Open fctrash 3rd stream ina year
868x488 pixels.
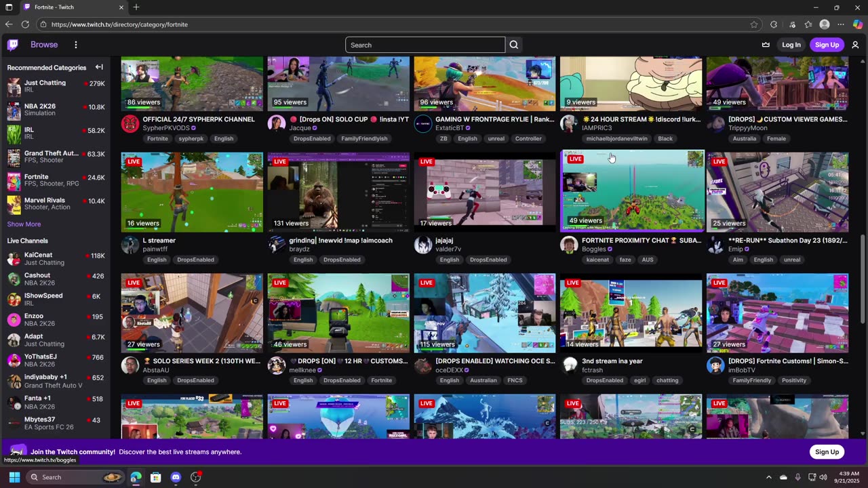[x=631, y=313]
